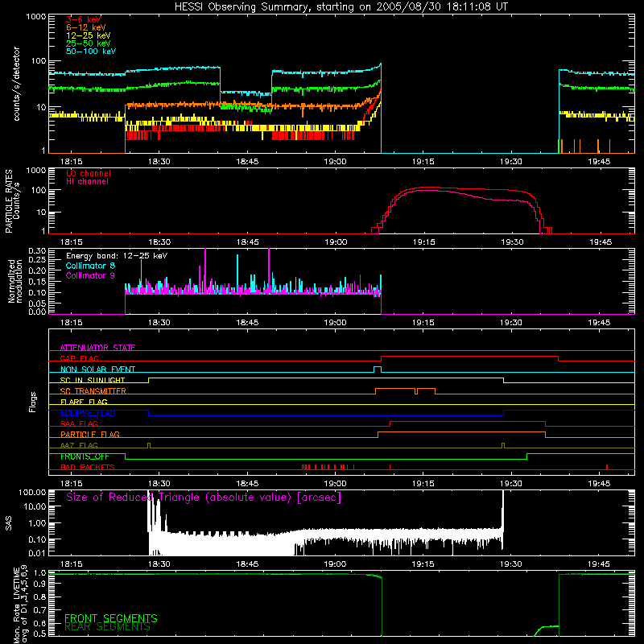Click the '0.7' livetime axis tick value
This screenshot has width=644, height=644.
tap(39, 610)
